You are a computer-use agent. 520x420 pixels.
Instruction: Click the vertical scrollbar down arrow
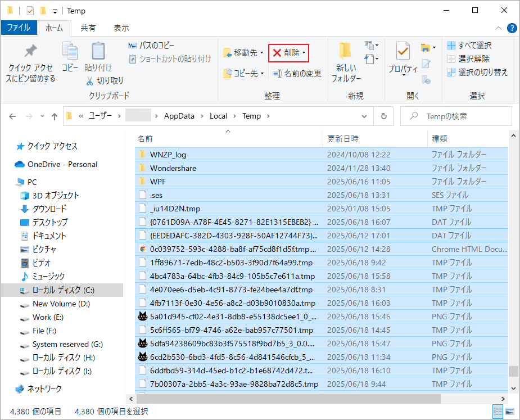513,388
